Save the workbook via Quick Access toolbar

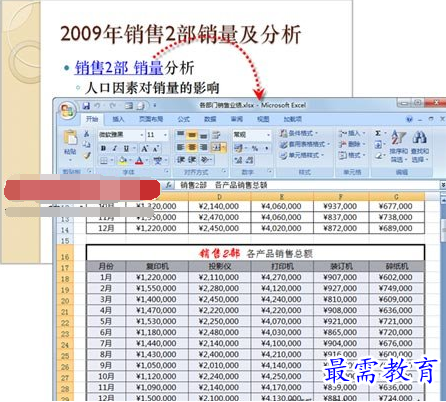pyautogui.click(x=86, y=106)
